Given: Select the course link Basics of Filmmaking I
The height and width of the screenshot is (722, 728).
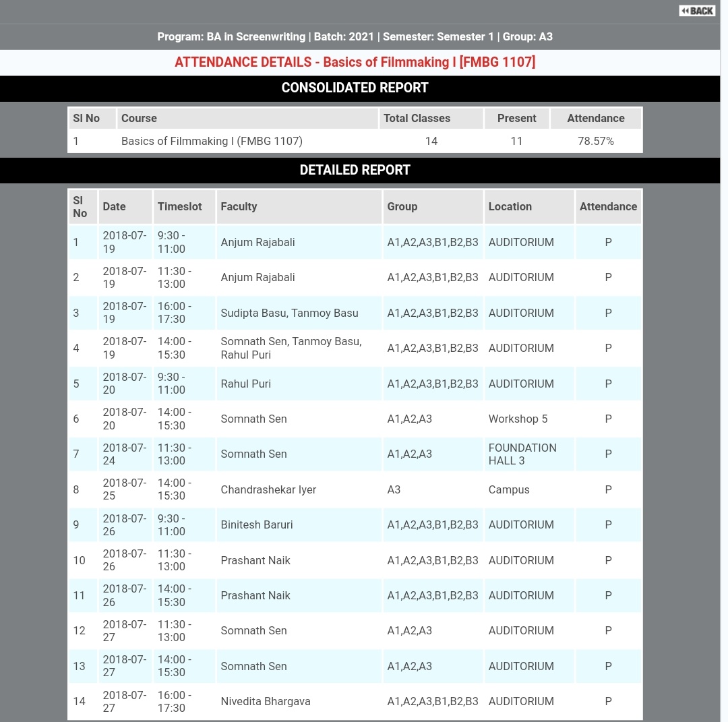Looking at the screenshot, I should click(212, 141).
